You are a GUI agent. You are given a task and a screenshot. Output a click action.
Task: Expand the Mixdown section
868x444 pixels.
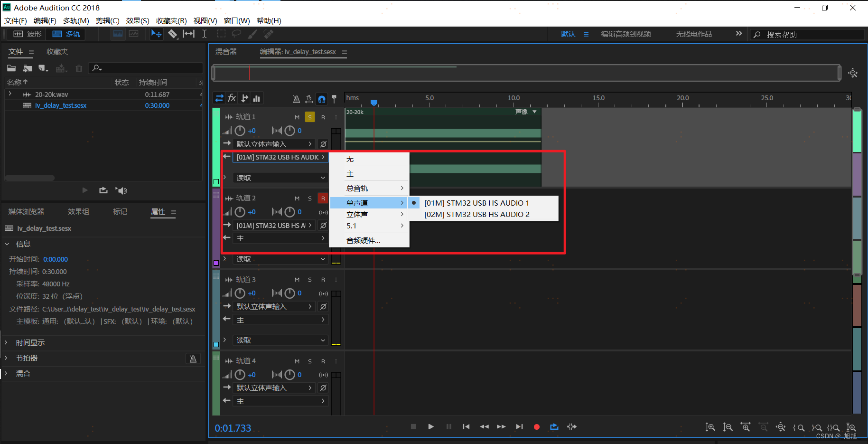pos(7,373)
